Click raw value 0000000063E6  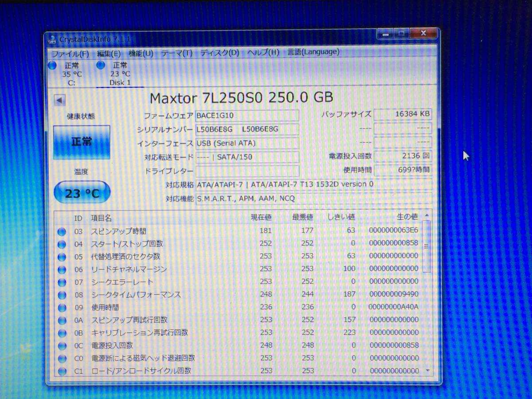coord(394,230)
